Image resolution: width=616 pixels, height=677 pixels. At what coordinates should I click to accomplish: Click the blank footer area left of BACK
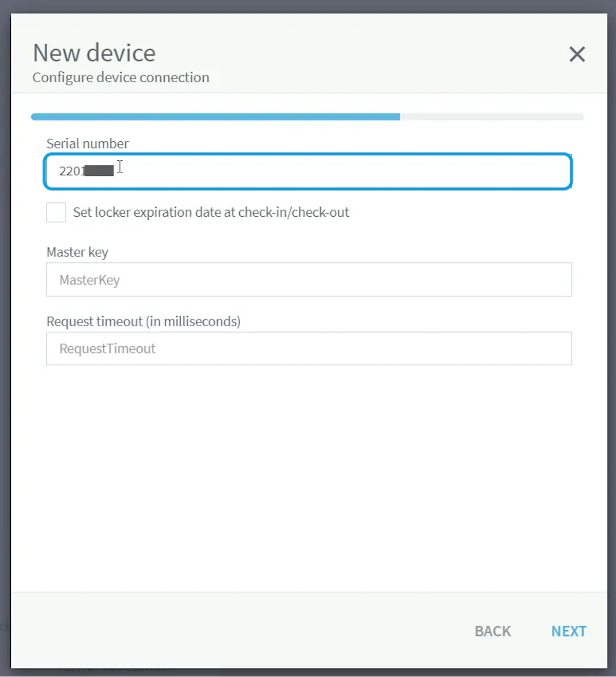[x=231, y=631]
